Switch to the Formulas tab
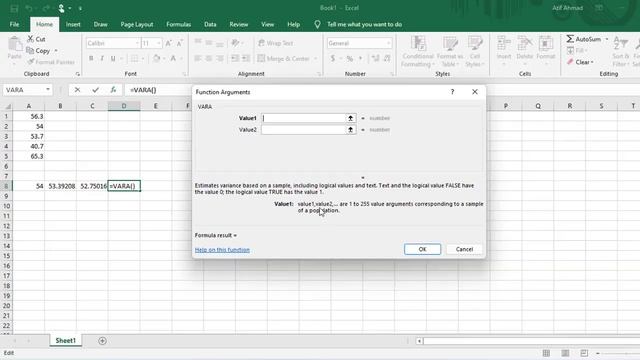 (178, 24)
